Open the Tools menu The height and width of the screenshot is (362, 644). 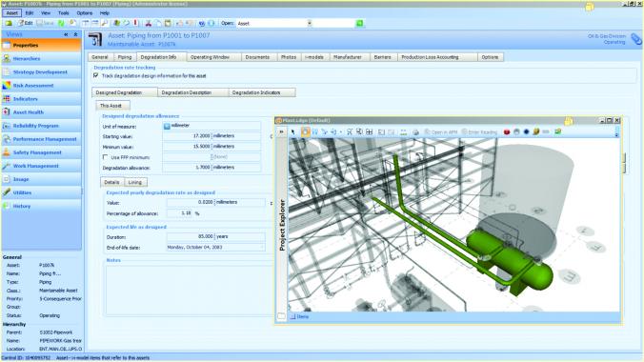63,13
